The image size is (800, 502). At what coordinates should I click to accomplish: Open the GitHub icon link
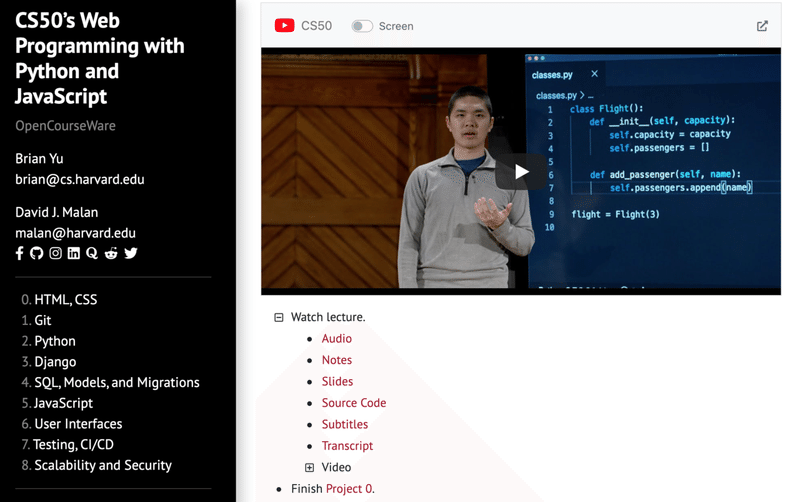pos(36,253)
